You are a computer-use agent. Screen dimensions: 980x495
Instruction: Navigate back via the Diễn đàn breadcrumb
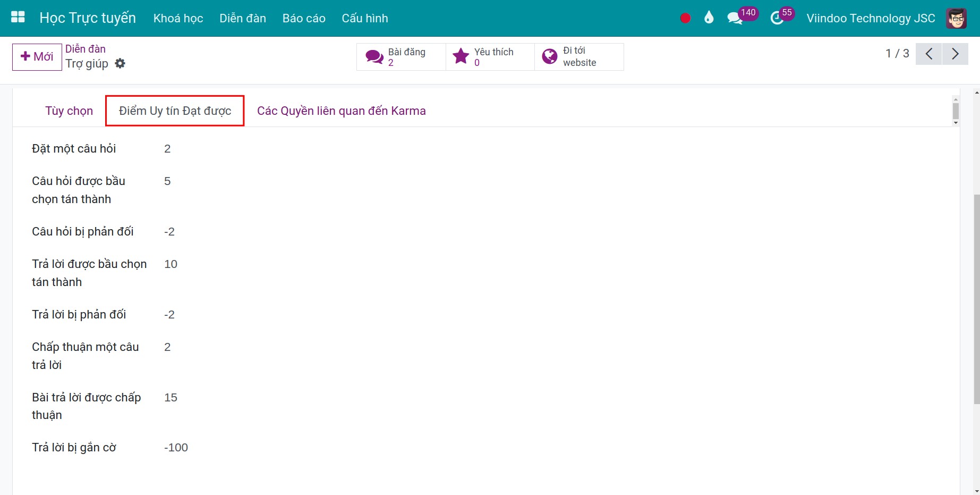pos(85,48)
